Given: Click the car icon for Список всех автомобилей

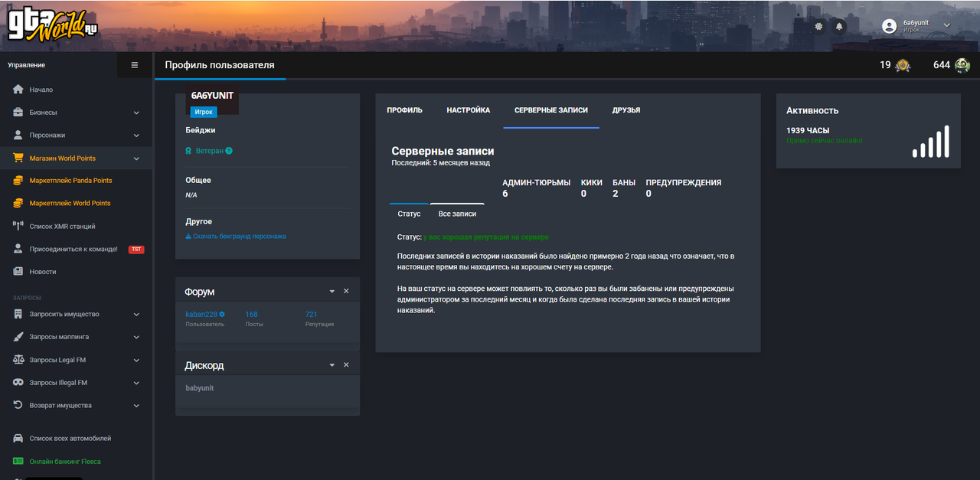Looking at the screenshot, I should tap(18, 439).
